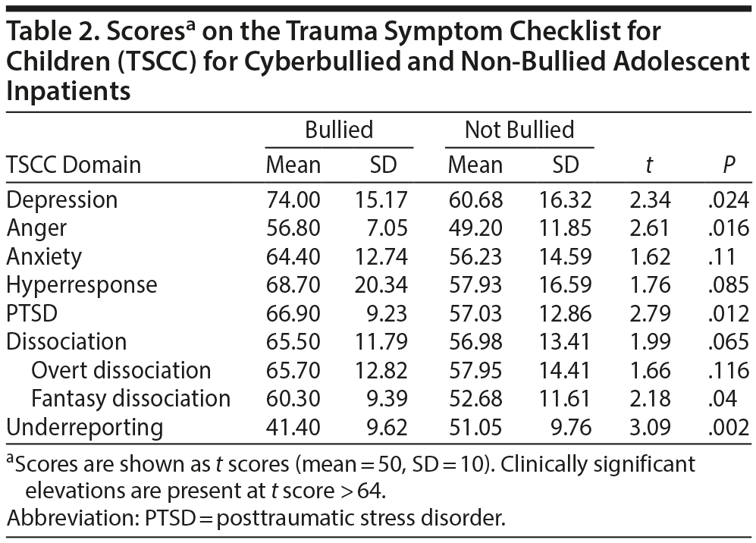Click the 'Anger' row label
Viewport: 756px width, 543px height.
pos(37,228)
